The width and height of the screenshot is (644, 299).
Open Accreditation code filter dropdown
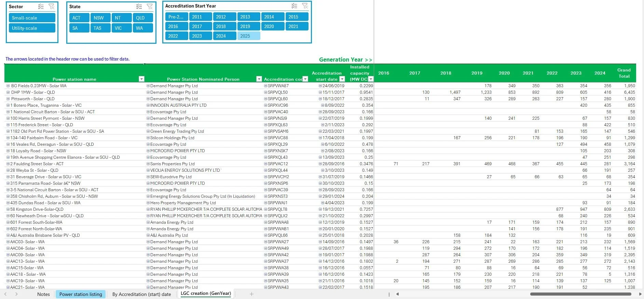pos(305,79)
